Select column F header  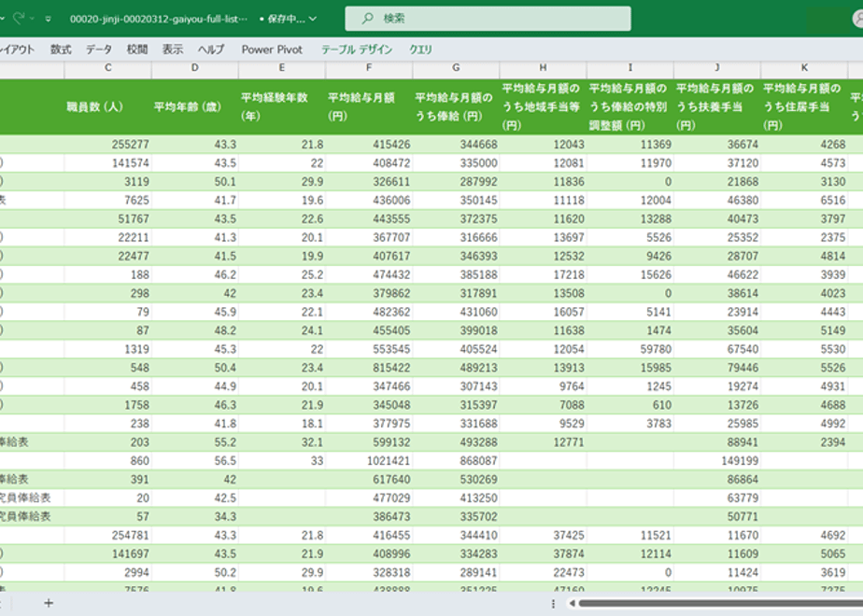(x=369, y=67)
